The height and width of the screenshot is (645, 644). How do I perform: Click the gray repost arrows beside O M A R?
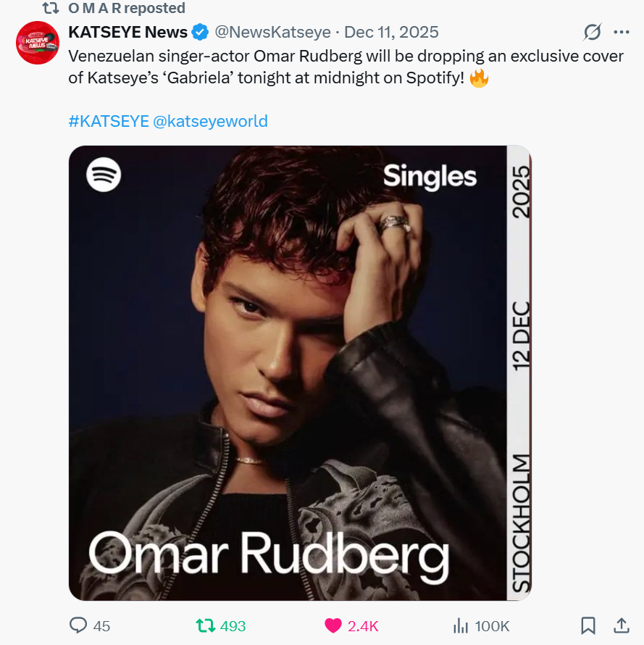(x=50, y=9)
